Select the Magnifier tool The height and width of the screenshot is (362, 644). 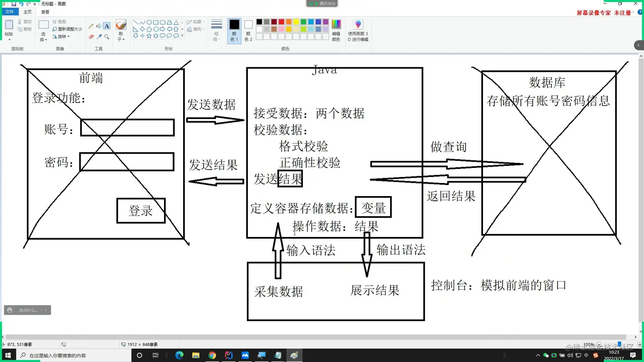coord(106,36)
